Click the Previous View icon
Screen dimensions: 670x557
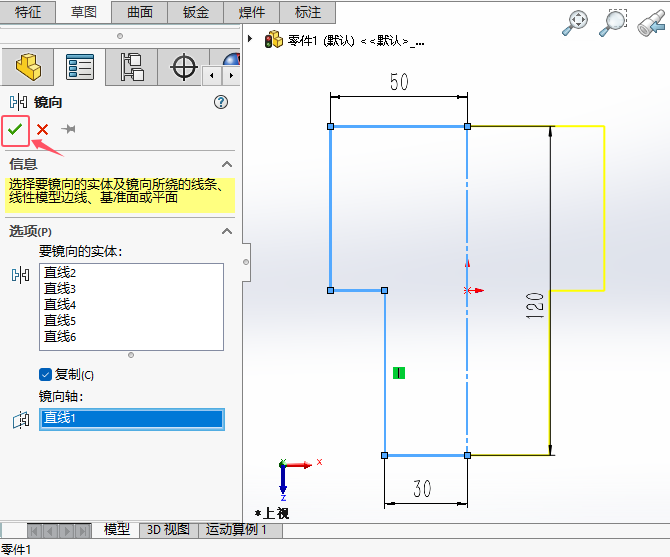[651, 22]
